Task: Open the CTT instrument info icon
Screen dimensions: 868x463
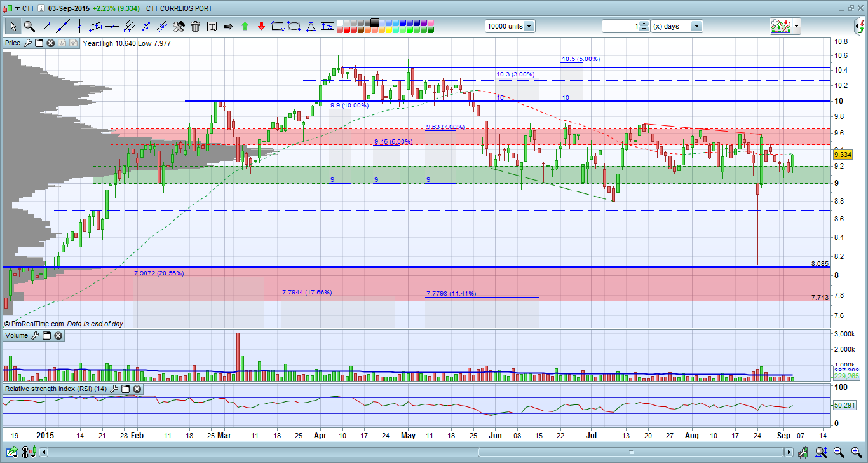Action: tap(41, 8)
